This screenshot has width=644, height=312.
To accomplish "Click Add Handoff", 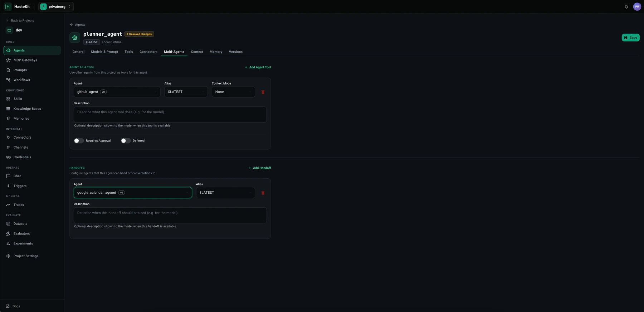I will [259, 168].
